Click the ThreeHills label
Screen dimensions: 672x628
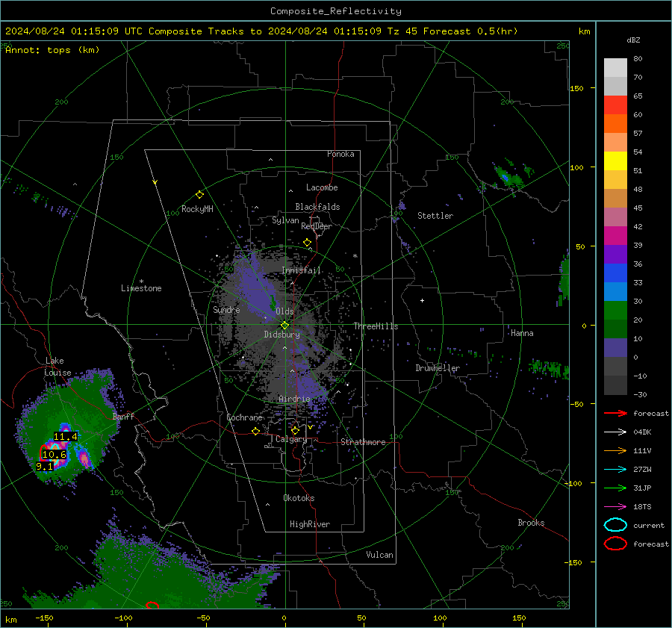click(376, 326)
